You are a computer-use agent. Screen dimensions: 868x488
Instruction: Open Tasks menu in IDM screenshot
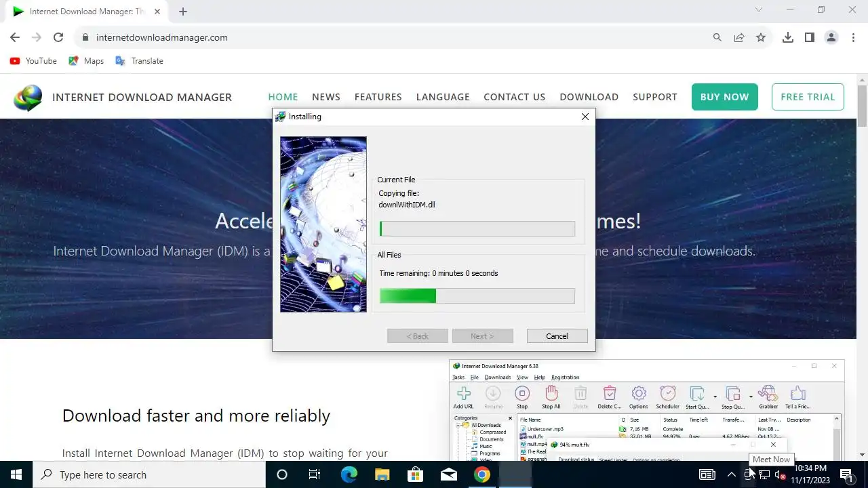click(x=459, y=378)
